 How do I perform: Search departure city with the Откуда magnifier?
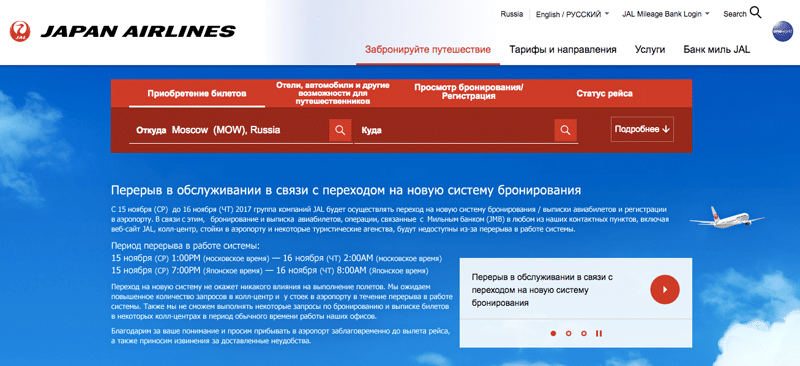point(340,130)
